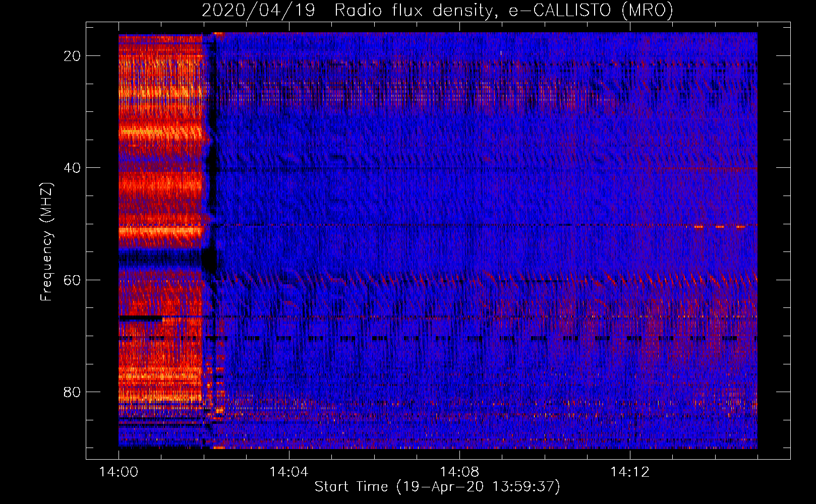Click the '60' frequency tick label
Image resolution: width=816 pixels, height=504 pixels.
pos(72,280)
